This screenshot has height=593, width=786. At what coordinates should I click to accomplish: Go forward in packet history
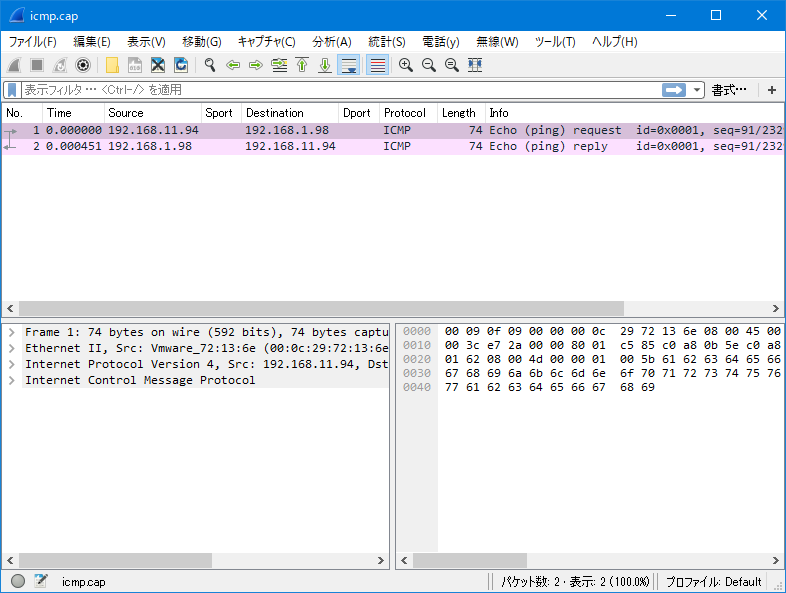point(256,65)
